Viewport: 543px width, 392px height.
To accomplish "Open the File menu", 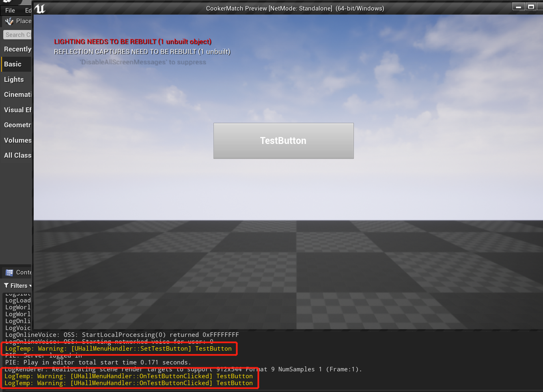I will pos(9,10).
